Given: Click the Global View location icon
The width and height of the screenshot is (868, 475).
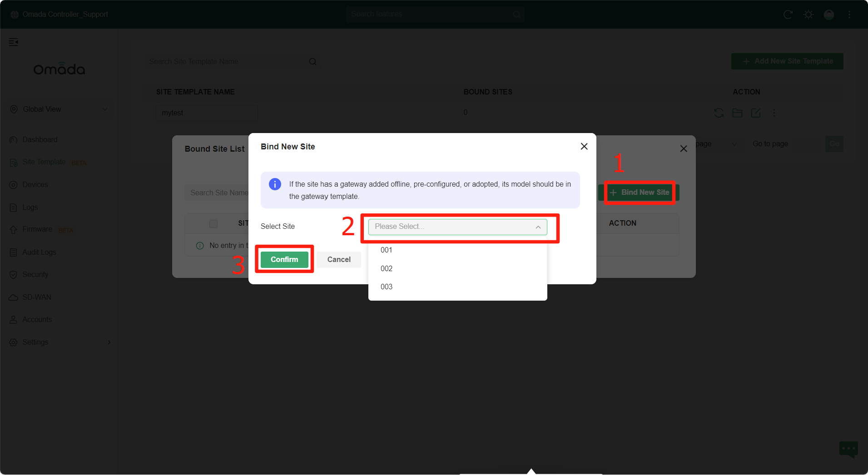Looking at the screenshot, I should click(x=14, y=109).
